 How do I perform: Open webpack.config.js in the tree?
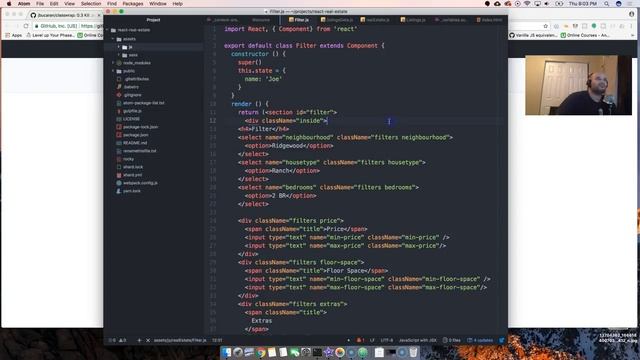pyautogui.click(x=140, y=183)
